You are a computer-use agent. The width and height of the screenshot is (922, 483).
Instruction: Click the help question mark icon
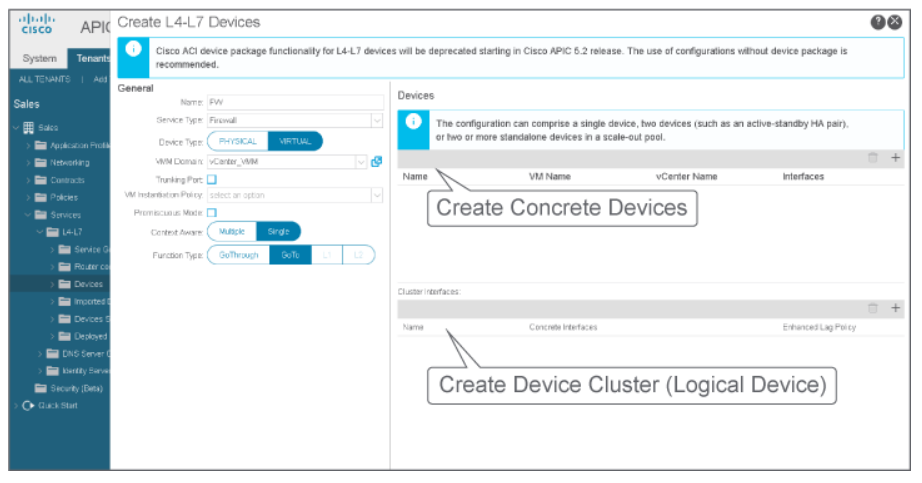pyautogui.click(x=878, y=23)
